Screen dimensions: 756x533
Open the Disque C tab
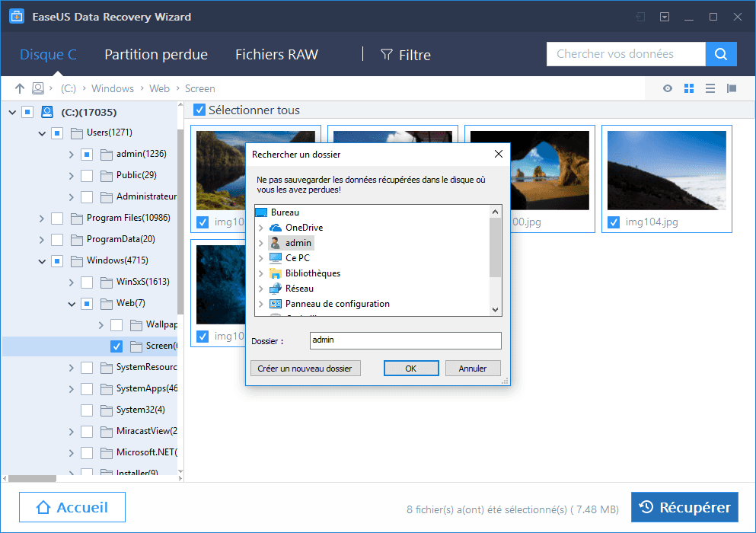(x=48, y=55)
